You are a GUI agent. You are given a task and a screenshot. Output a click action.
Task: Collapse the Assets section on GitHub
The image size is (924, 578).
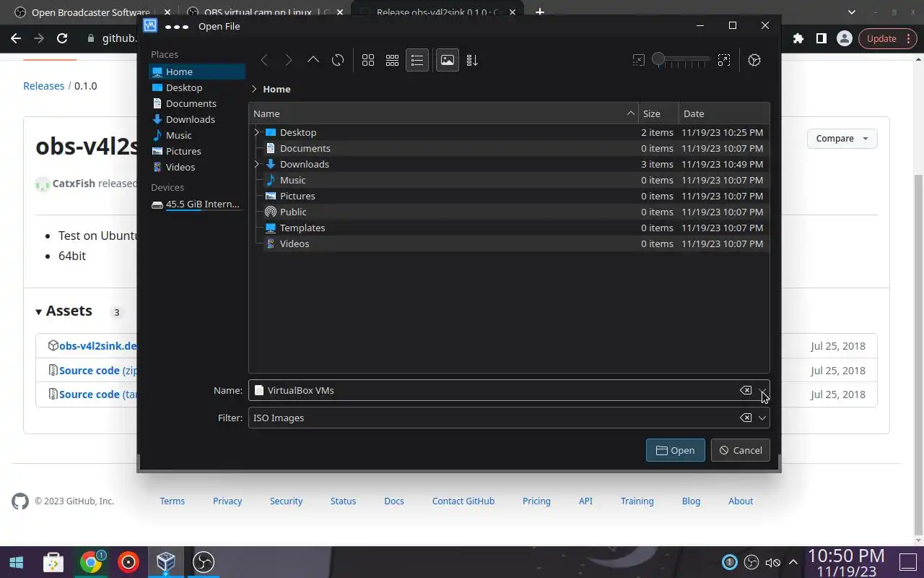click(x=64, y=311)
